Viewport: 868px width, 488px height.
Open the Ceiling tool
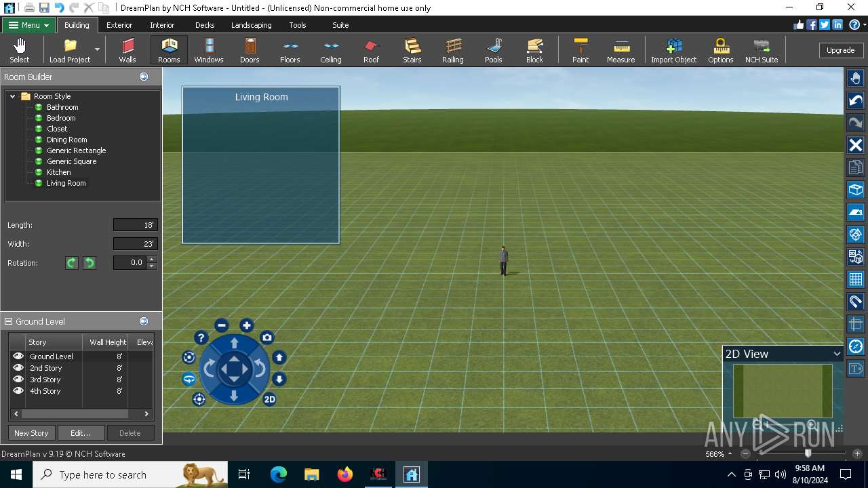pos(331,50)
